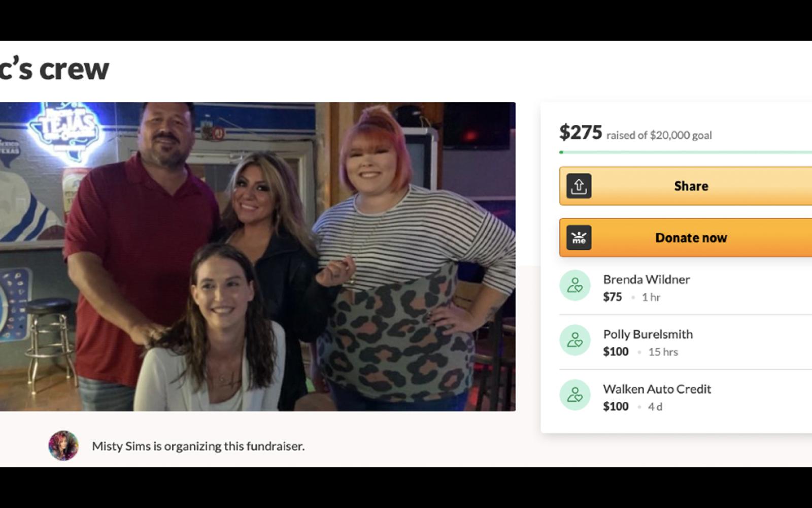Open Misty Sims organizer profile picture

(x=63, y=446)
